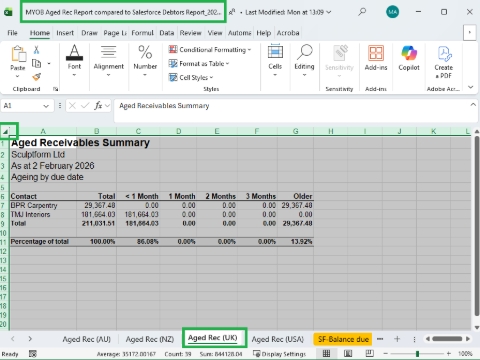Click the 100% zoom level
Viewport: 480px width, 360px height.
click(465, 353)
